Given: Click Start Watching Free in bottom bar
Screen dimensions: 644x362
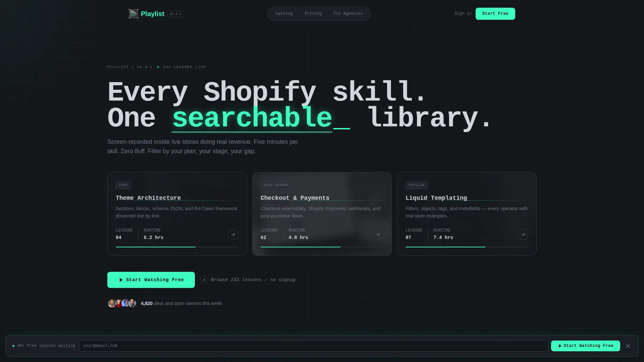Looking at the screenshot, I should 586,346.
